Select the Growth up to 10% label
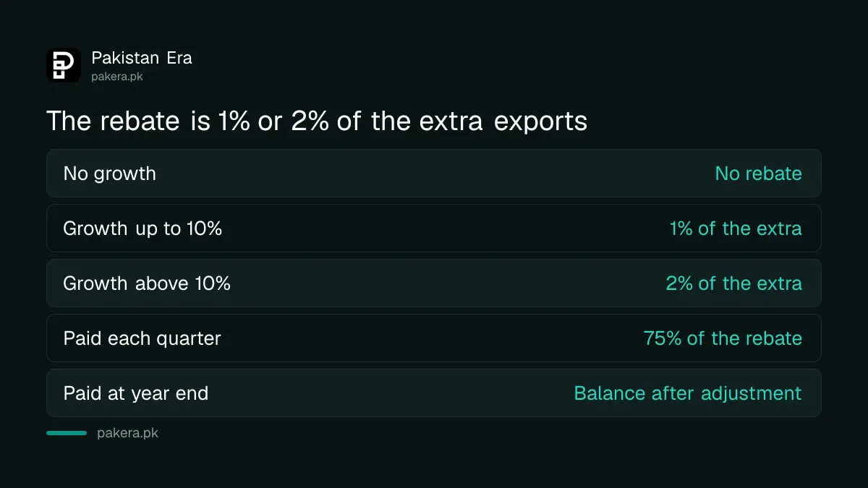The width and height of the screenshot is (868, 488). click(142, 228)
